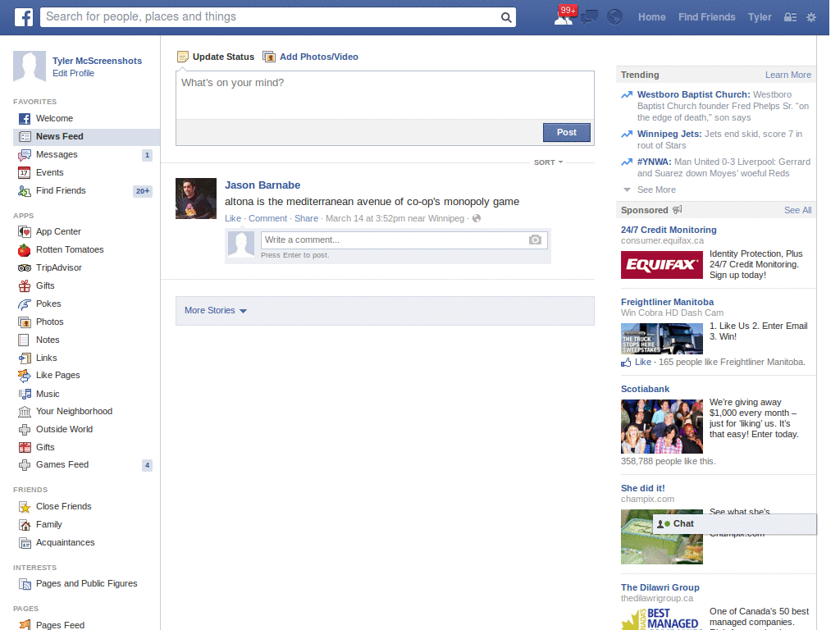Select Add Photos/Video tab

point(311,57)
